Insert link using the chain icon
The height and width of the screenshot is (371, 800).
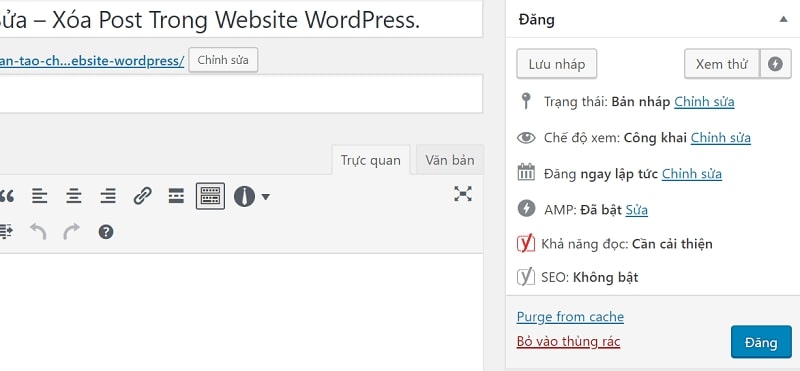142,196
